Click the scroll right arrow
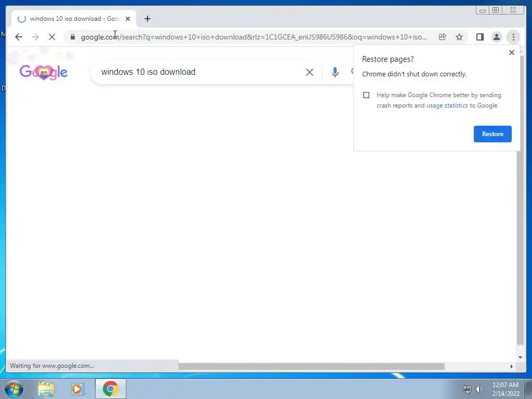The width and height of the screenshot is (532, 399). coord(512,366)
